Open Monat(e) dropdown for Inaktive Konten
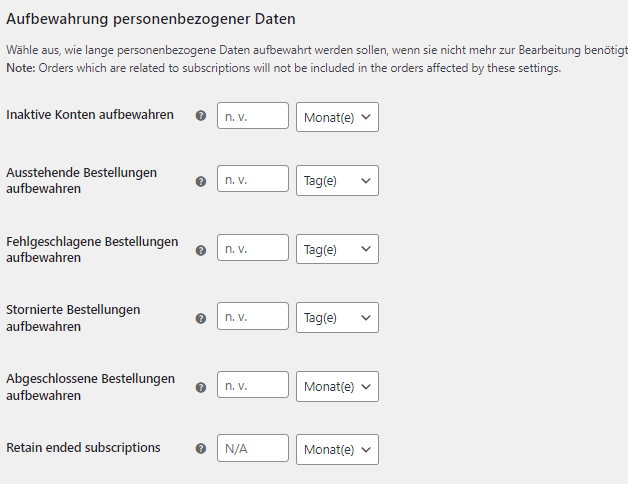 [x=337, y=117]
